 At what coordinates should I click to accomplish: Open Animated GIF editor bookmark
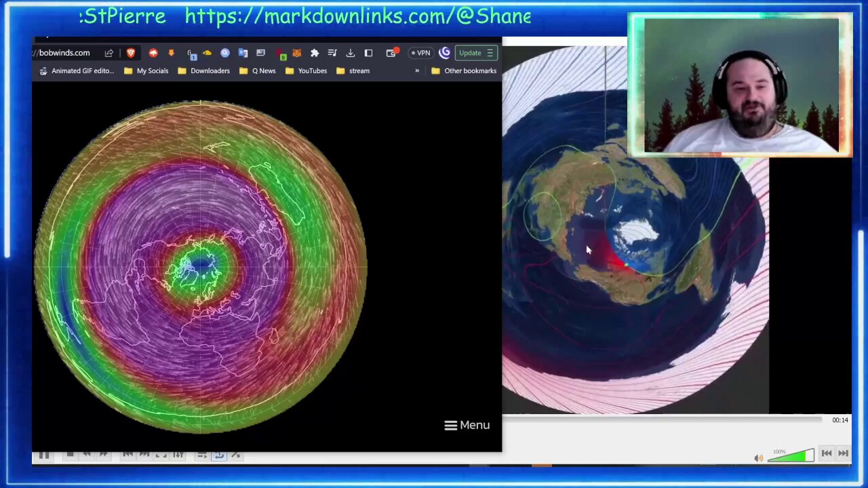[77, 70]
